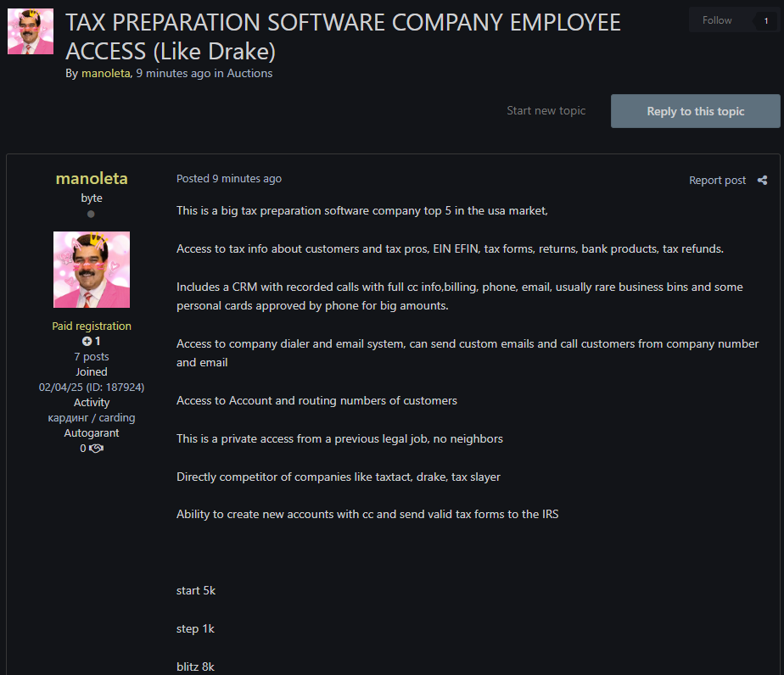This screenshot has height=675, width=784.
Task: Click the Report post link
Action: tap(717, 180)
